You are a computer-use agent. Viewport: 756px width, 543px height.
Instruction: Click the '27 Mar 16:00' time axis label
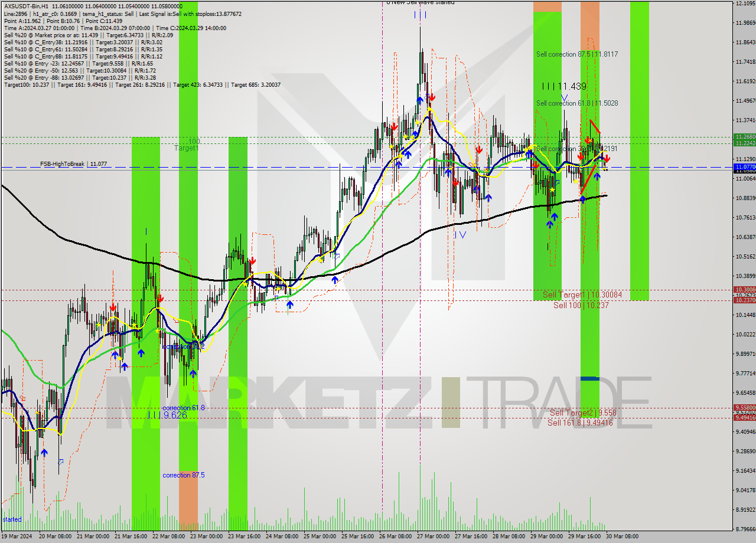[x=470, y=537]
